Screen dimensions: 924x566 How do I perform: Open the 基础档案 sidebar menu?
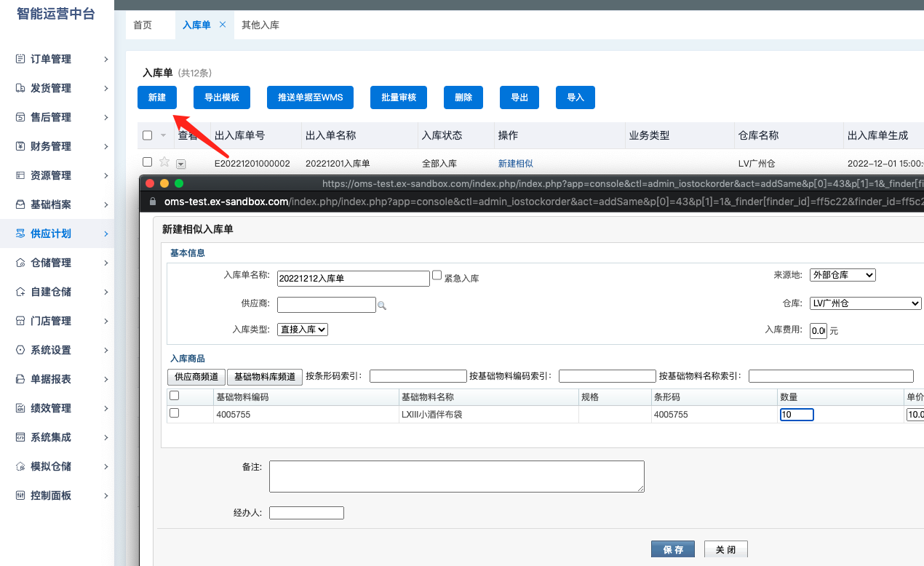[57, 204]
